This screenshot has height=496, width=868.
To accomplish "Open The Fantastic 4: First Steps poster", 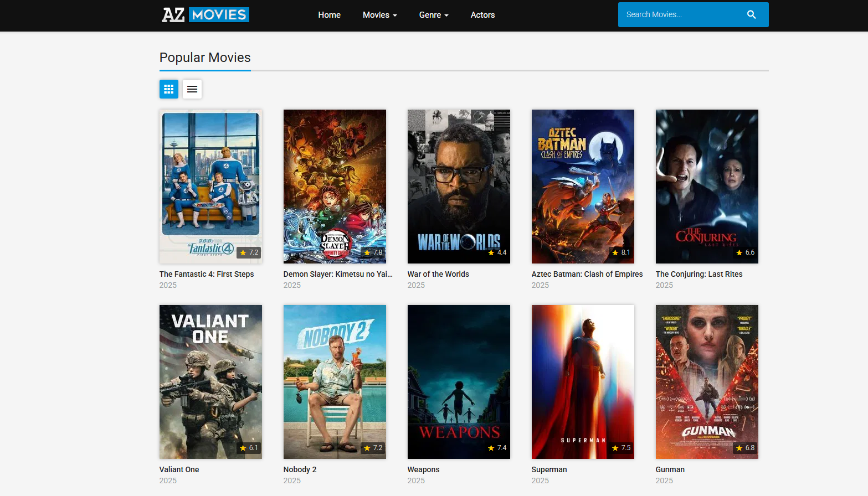I will click(210, 186).
